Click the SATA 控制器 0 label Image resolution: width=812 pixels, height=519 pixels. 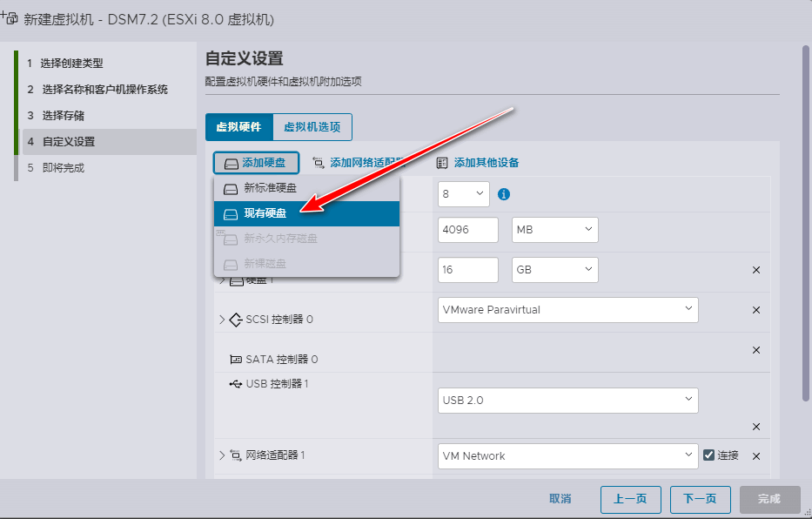click(x=282, y=360)
